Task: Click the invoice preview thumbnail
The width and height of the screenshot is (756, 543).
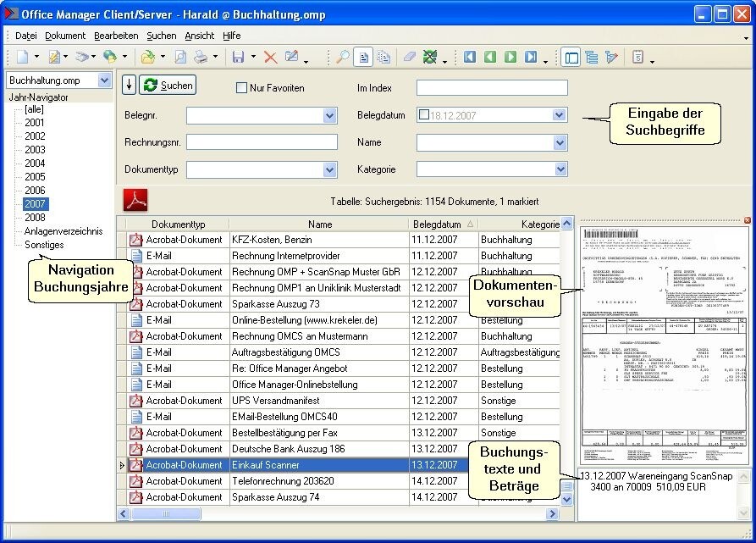Action: [x=664, y=344]
